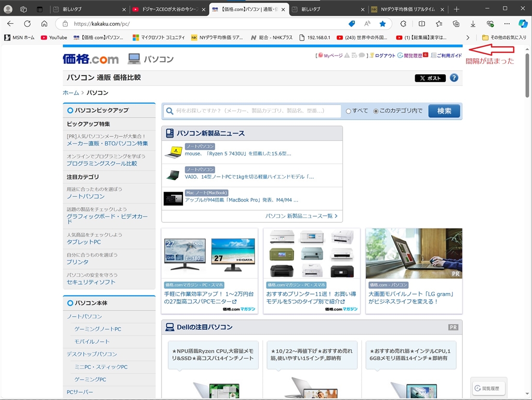
Task: Open the タブレットPC sidebar link
Action: click(84, 242)
